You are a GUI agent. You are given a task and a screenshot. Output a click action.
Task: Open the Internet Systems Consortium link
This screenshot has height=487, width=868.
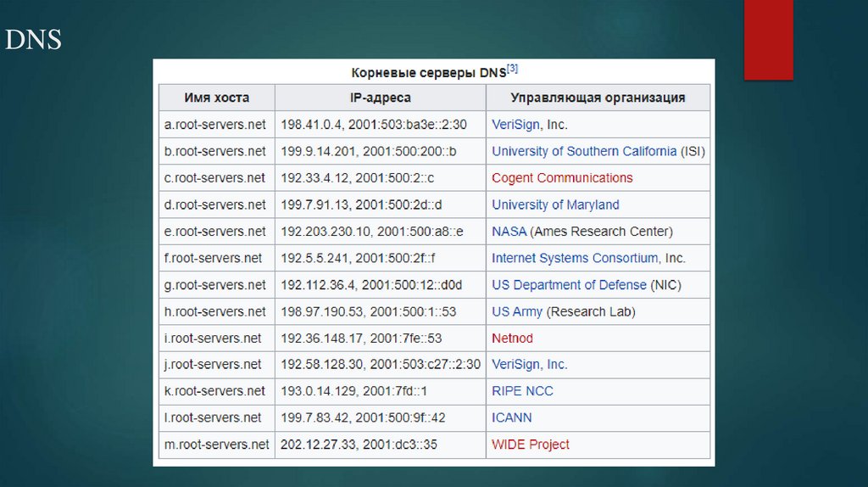(575, 258)
